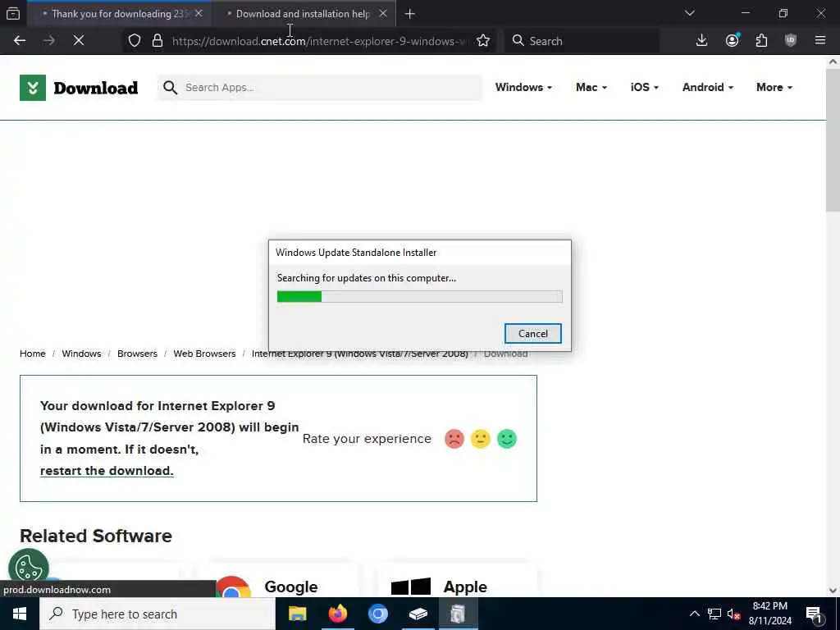Open the Google related software card
Image resolution: width=840 pixels, height=630 pixels.
(x=277, y=580)
